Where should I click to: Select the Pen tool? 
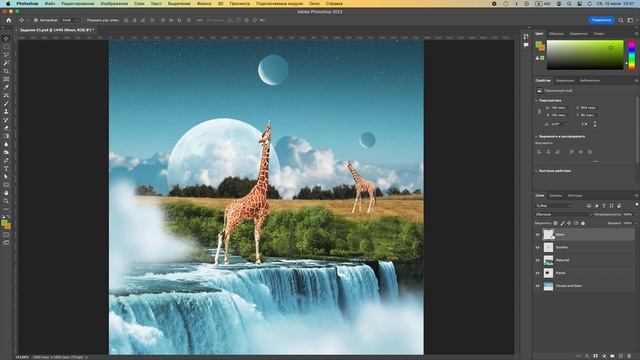(x=6, y=160)
